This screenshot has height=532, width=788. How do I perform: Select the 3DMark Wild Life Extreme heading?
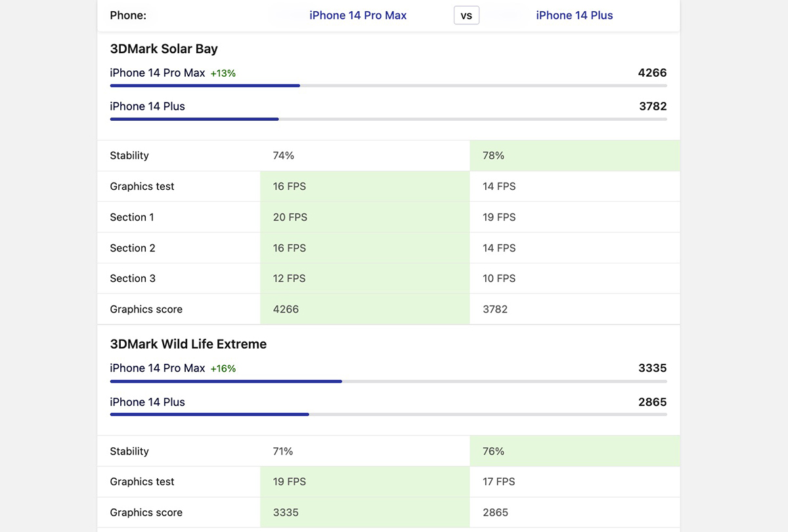point(188,344)
